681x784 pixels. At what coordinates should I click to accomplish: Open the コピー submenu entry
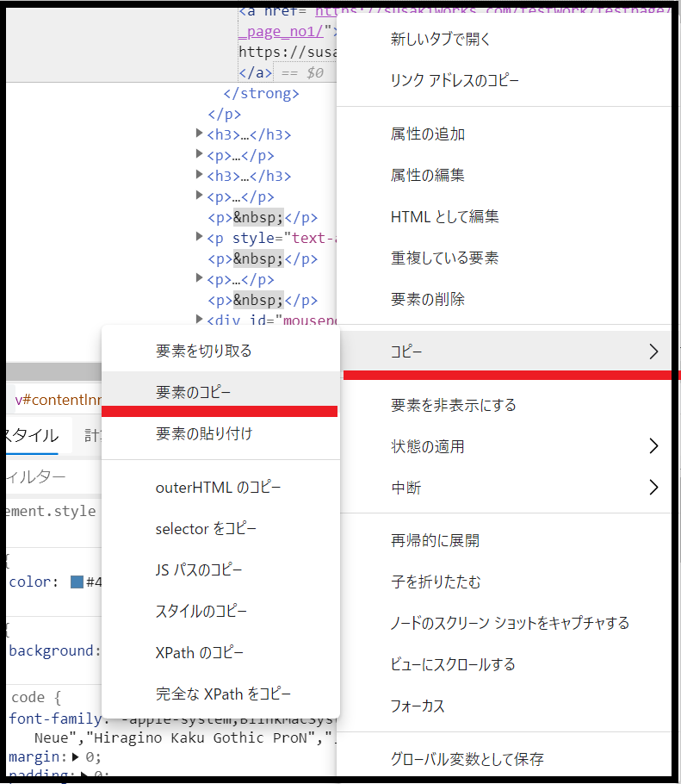point(505,352)
